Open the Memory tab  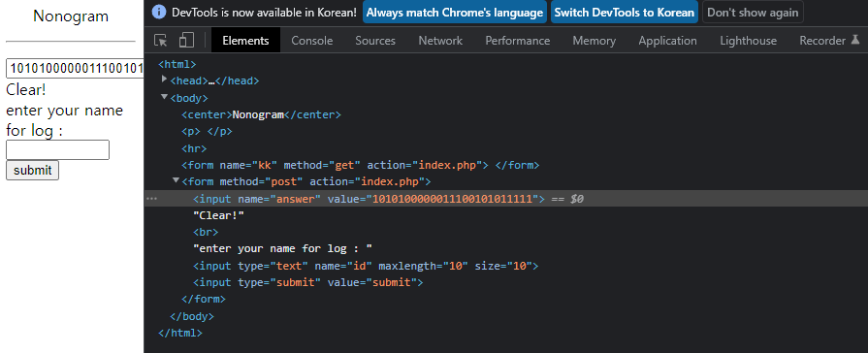point(594,41)
